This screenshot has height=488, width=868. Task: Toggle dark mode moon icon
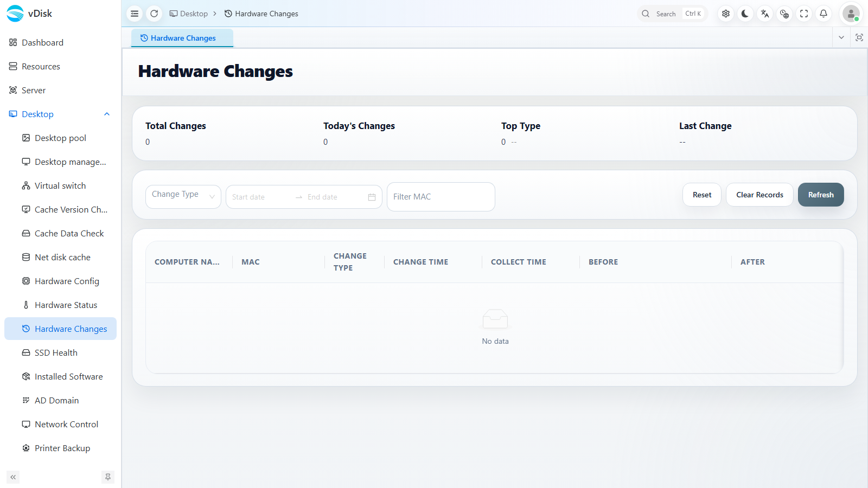745,14
